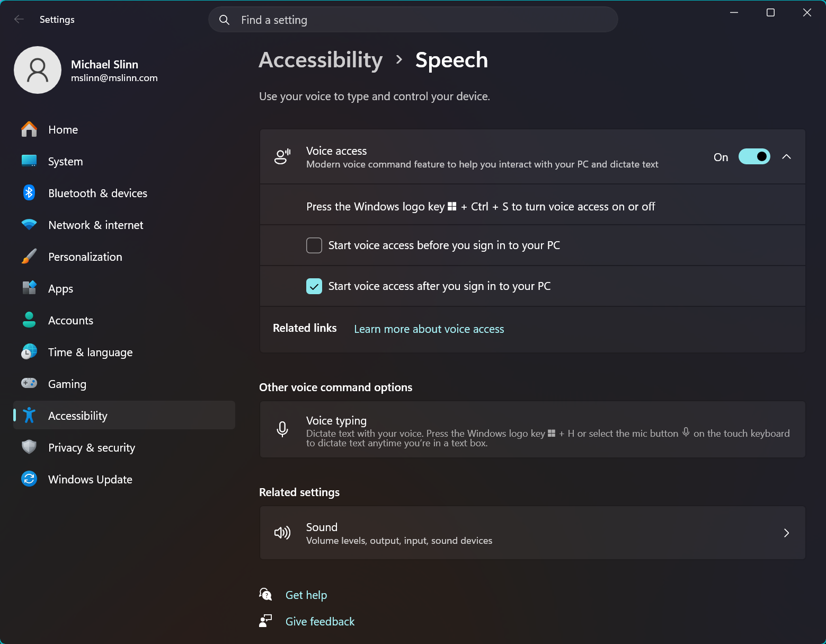Open Learn more about voice access link
This screenshot has height=644, width=826.
(x=429, y=329)
